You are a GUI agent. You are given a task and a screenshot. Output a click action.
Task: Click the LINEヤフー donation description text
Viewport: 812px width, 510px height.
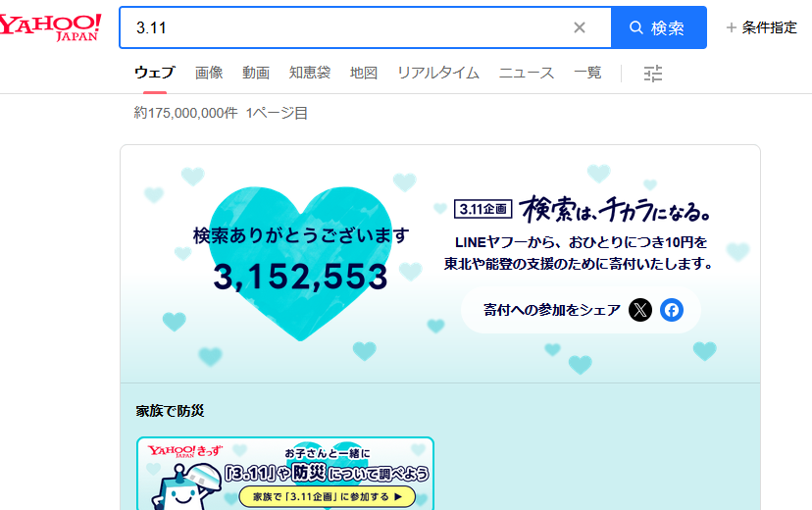click(x=580, y=253)
